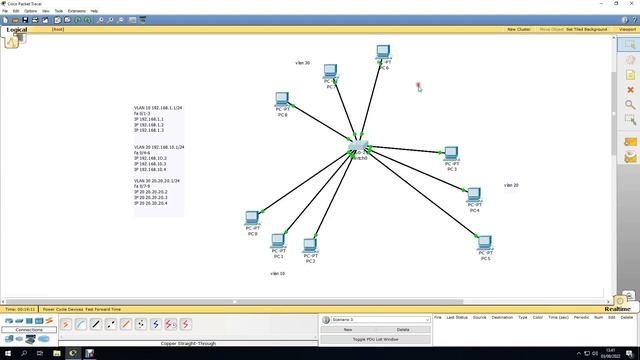Click Toggle PDU List Window button
The height and width of the screenshot is (360, 640).
376,339
